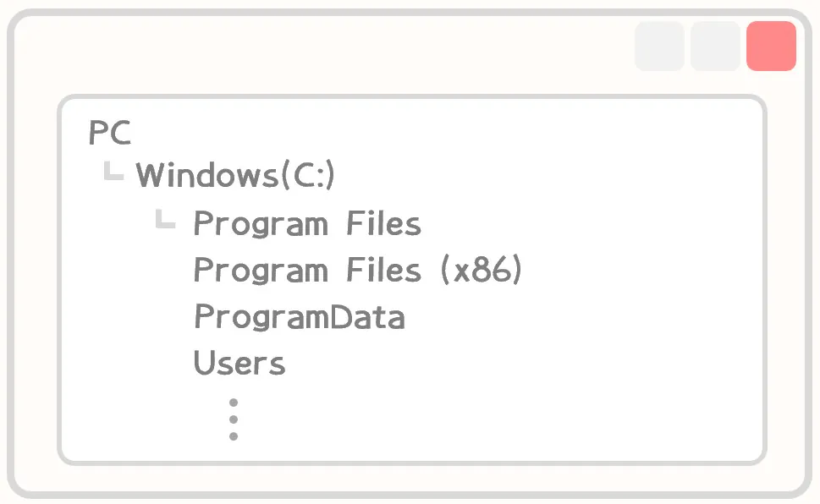Select the Program Files folder
820x504 pixels.
coord(307,224)
